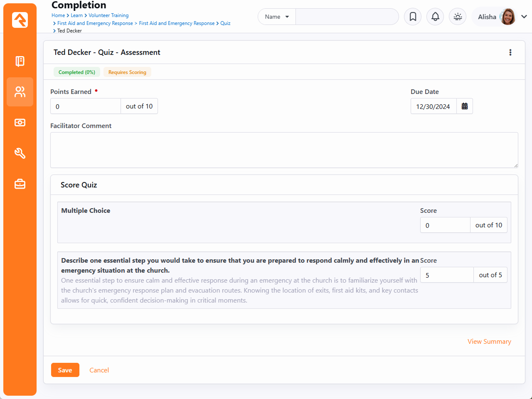Click the Save button

pos(65,370)
